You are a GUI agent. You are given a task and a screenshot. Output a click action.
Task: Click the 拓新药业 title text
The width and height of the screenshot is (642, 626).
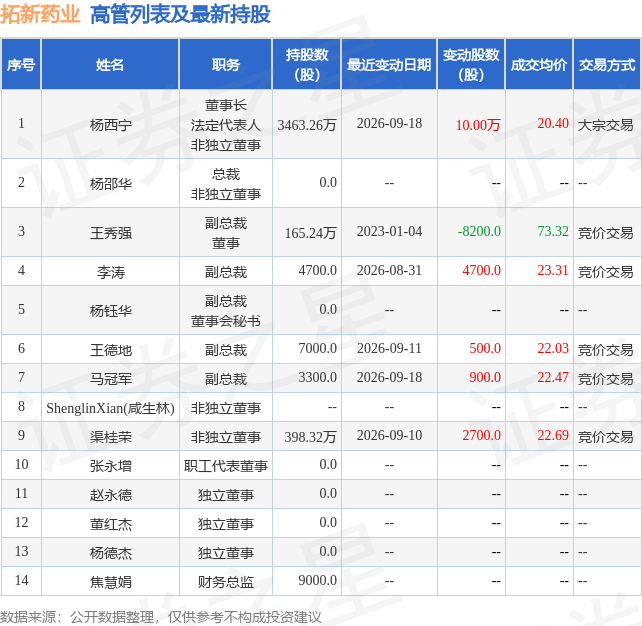[x=40, y=14]
